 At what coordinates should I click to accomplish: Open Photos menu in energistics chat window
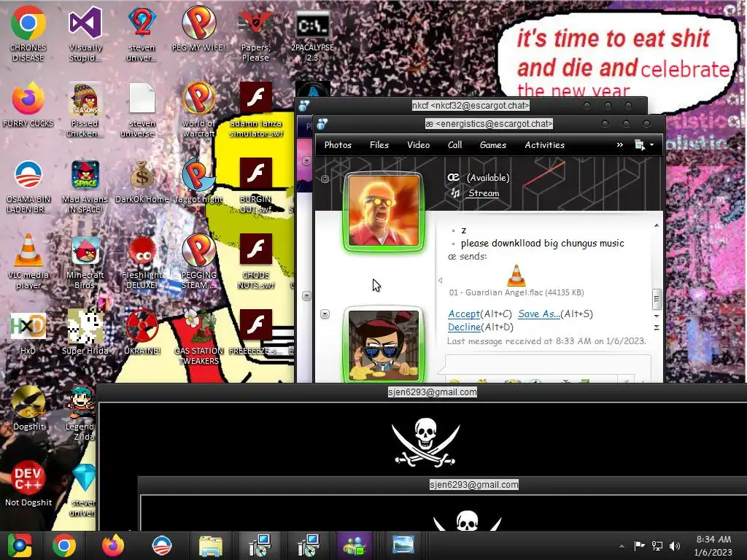point(338,145)
